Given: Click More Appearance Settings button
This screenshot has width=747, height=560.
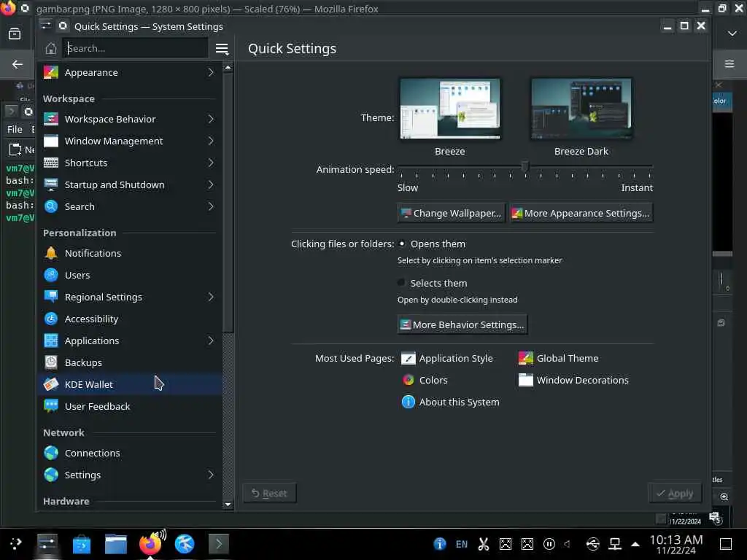Looking at the screenshot, I should [x=581, y=214].
